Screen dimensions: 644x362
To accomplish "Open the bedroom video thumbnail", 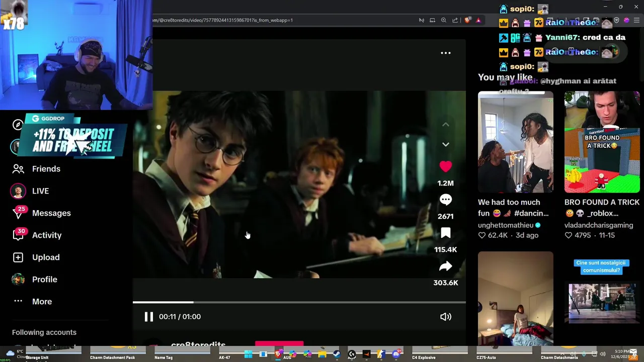I will click(x=516, y=299).
